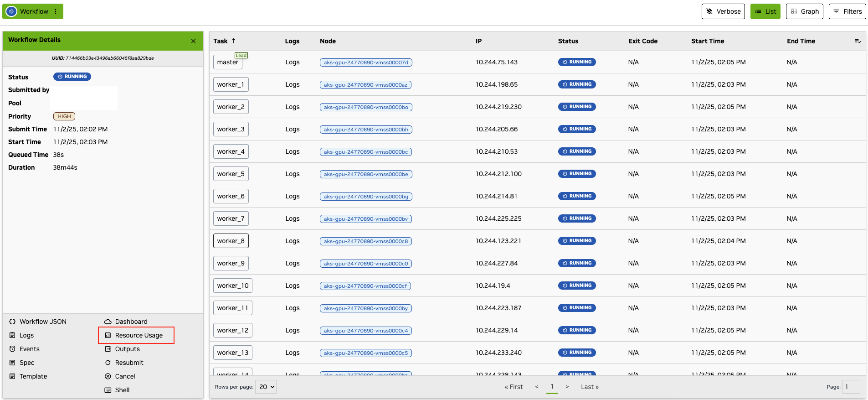This screenshot has height=400, width=868.
Task: Click the column settings icon in table header
Action: click(858, 41)
